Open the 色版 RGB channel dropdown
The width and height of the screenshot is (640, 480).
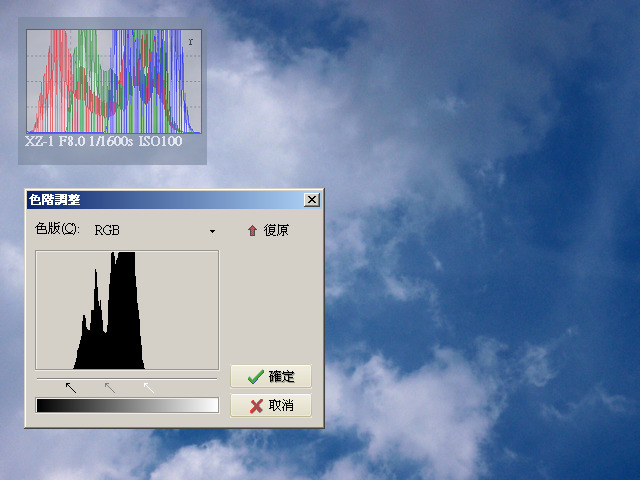tap(155, 231)
